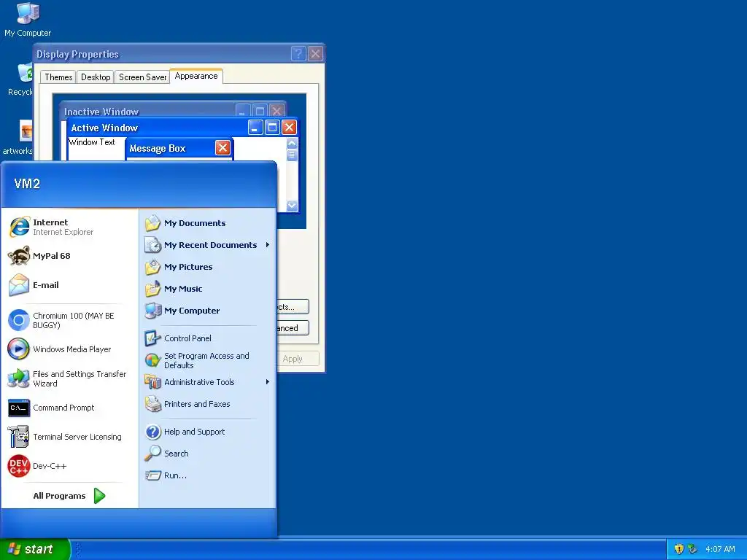The width and height of the screenshot is (747, 560).
Task: Click the Apply button in Display Properties
Action: pos(298,359)
